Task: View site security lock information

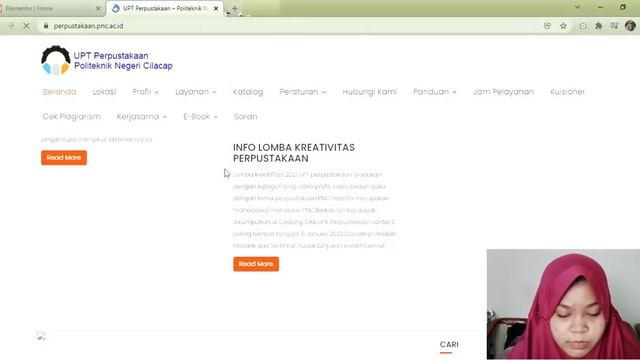Action: click(46, 26)
